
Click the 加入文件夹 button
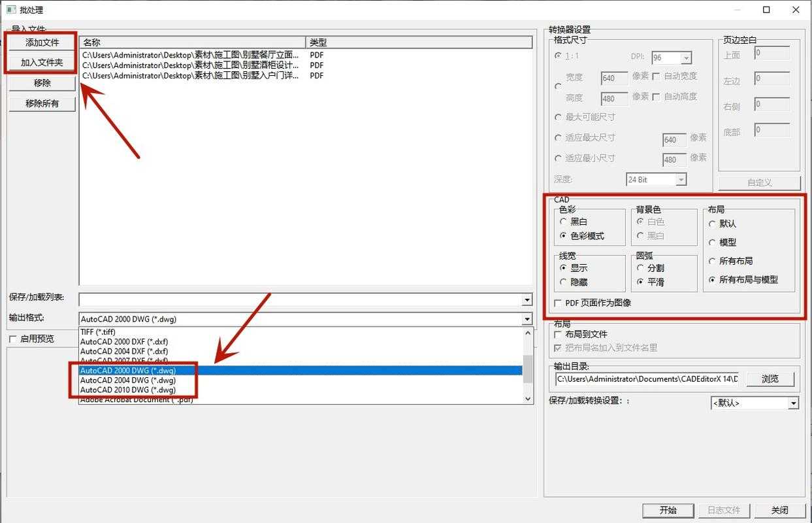pos(42,63)
